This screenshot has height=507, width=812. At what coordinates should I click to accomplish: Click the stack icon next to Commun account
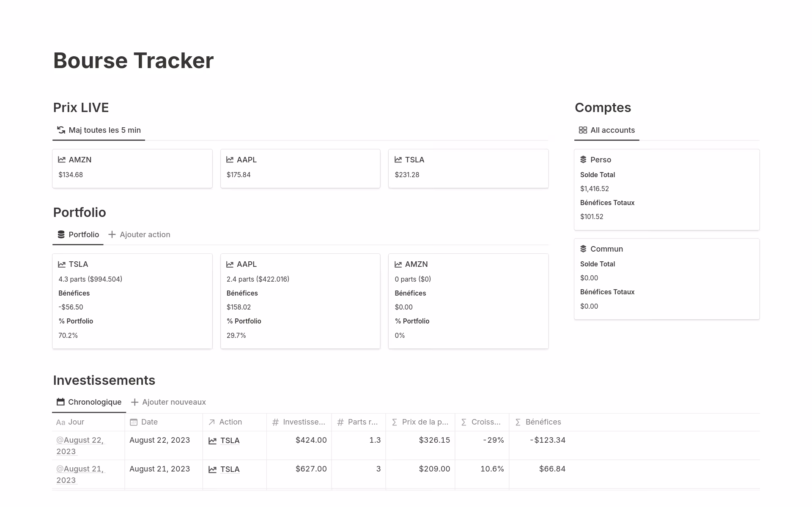tap(583, 249)
